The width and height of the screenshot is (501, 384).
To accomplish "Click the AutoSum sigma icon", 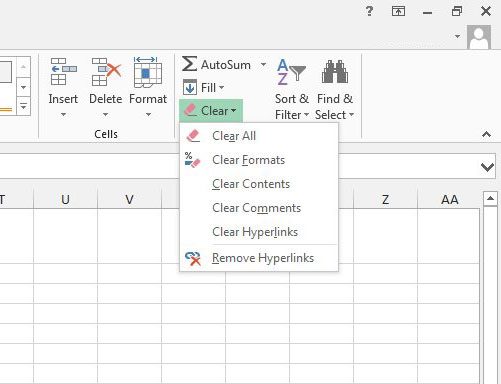I will [189, 64].
